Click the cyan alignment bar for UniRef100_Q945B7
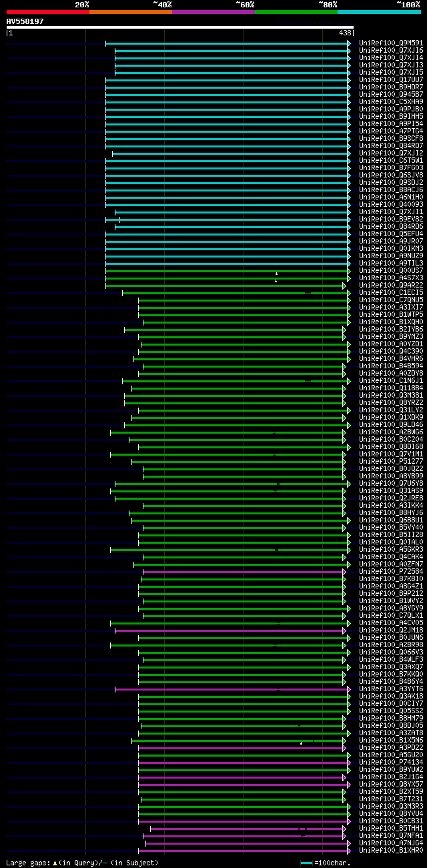Image resolution: width=427 pixels, height=868 pixels. [228, 95]
